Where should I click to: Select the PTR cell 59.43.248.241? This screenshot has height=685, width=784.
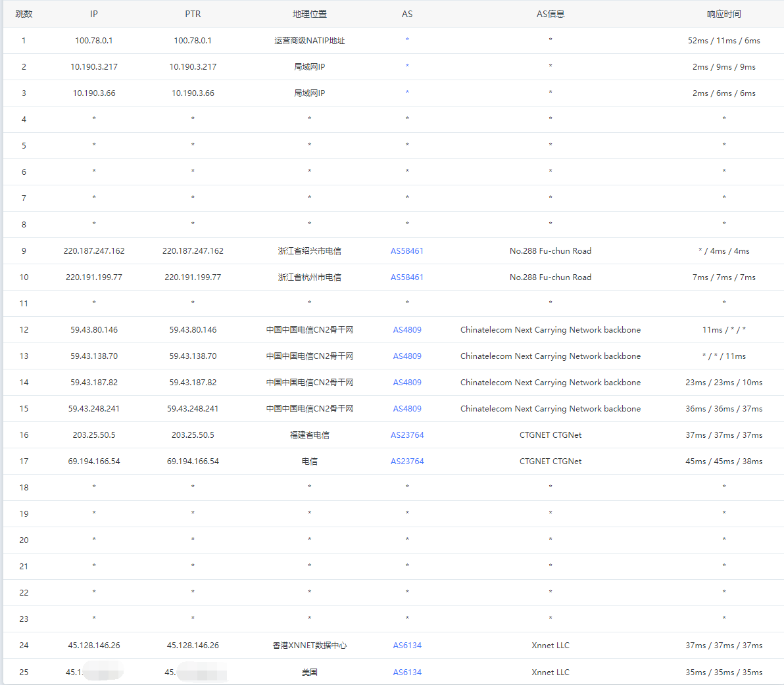tap(193, 409)
